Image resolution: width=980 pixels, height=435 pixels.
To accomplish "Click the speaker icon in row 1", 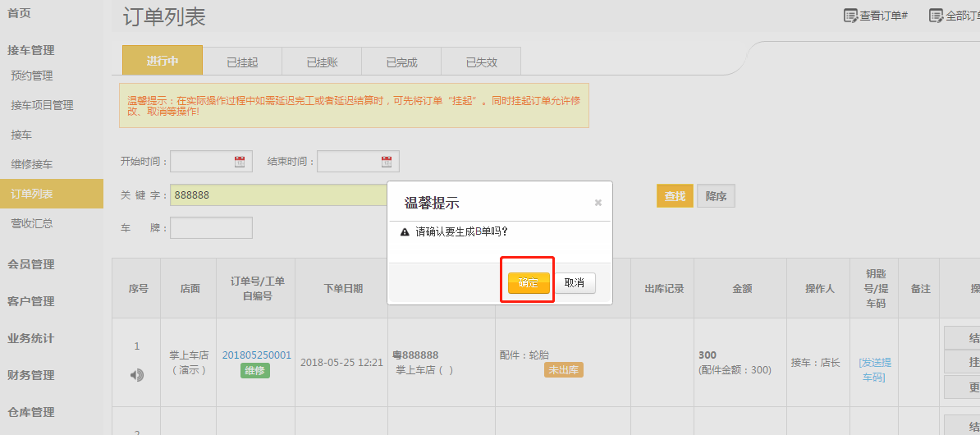I will (x=136, y=375).
